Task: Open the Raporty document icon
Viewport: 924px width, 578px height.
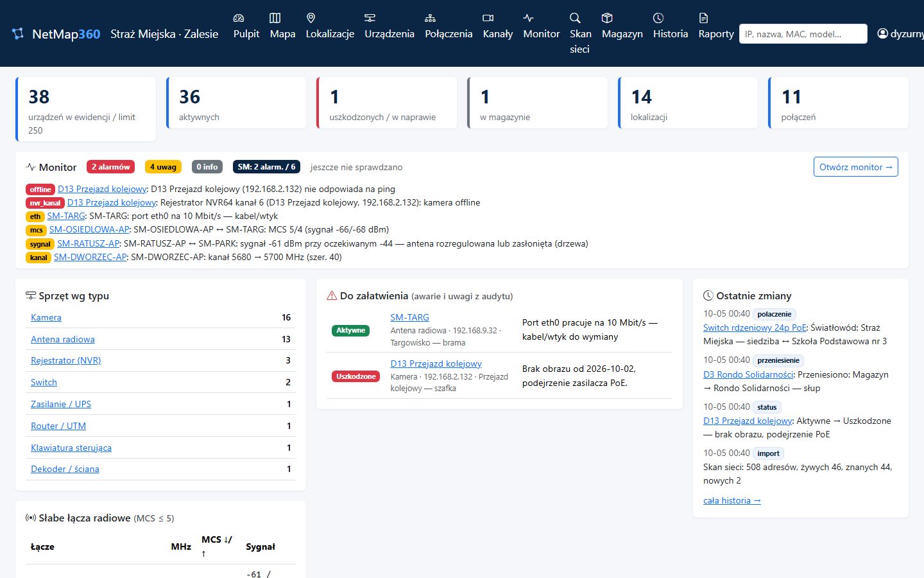Action: [704, 18]
